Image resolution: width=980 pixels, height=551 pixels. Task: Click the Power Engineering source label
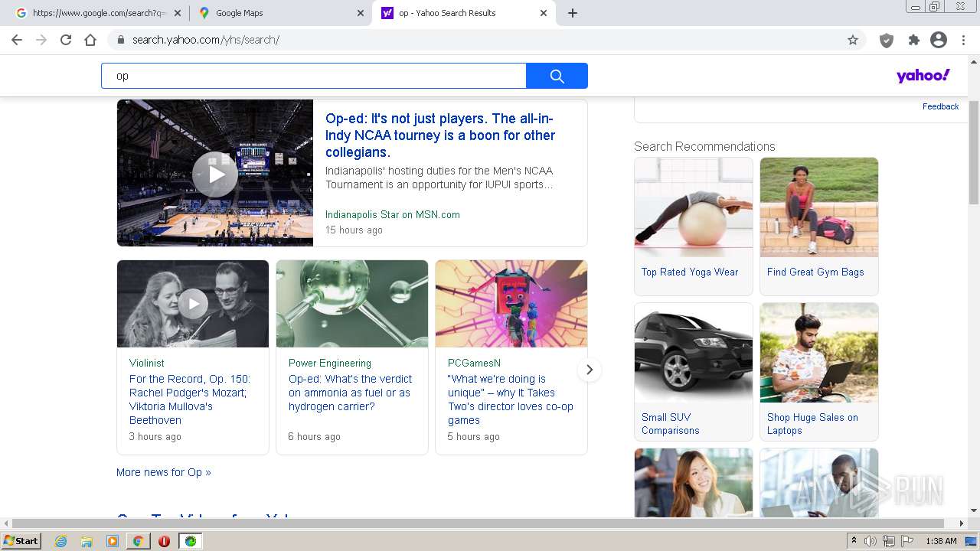tap(330, 363)
